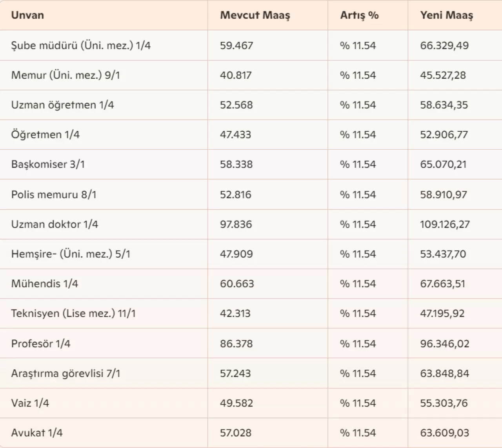Click current salary value 52.568
The width and height of the screenshot is (502, 448).
(x=236, y=105)
